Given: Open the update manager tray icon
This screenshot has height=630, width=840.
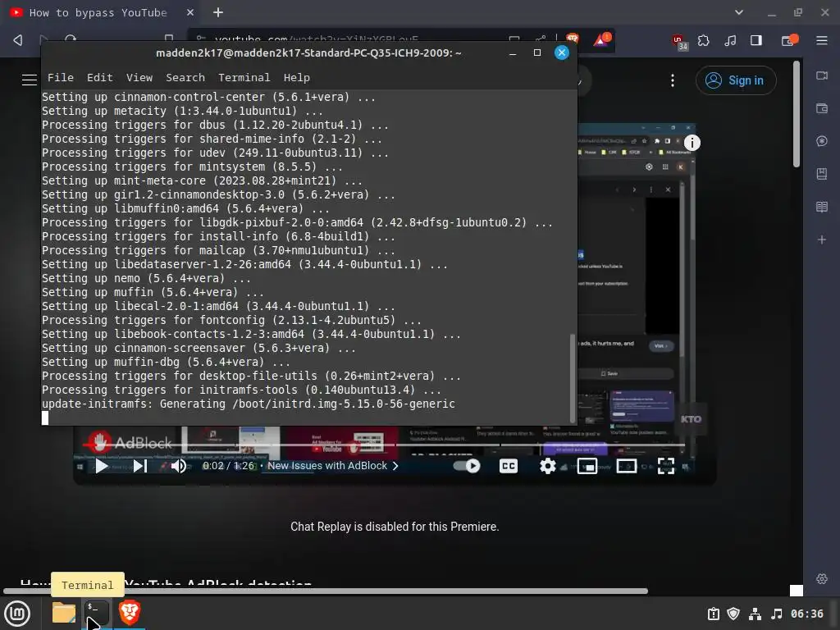Looking at the screenshot, I should pyautogui.click(x=713, y=614).
